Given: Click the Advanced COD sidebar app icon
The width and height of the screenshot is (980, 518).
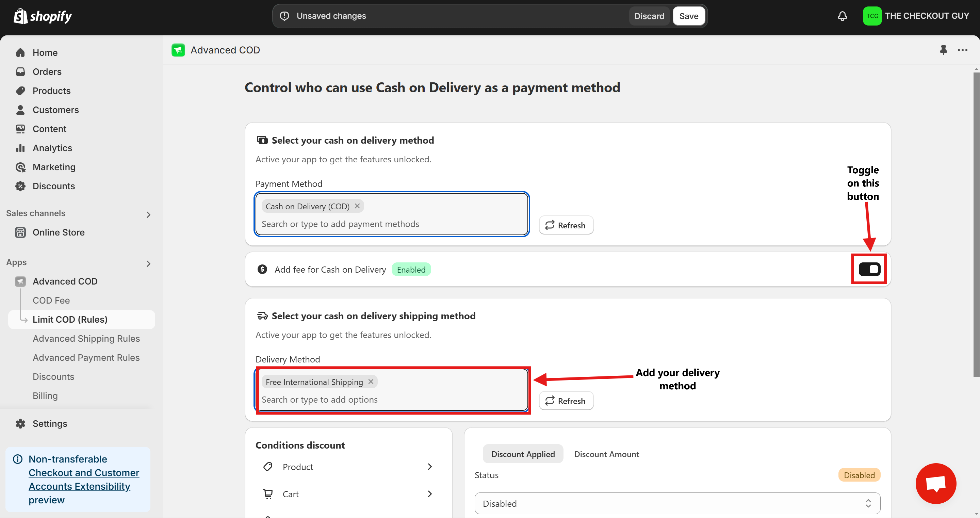Looking at the screenshot, I should click(20, 281).
